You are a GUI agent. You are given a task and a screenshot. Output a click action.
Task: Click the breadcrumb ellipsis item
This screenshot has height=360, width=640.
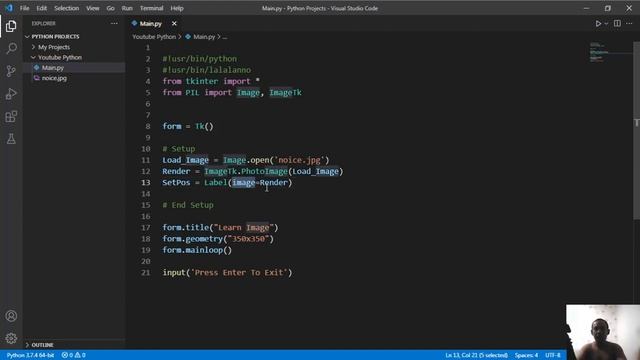point(225,37)
